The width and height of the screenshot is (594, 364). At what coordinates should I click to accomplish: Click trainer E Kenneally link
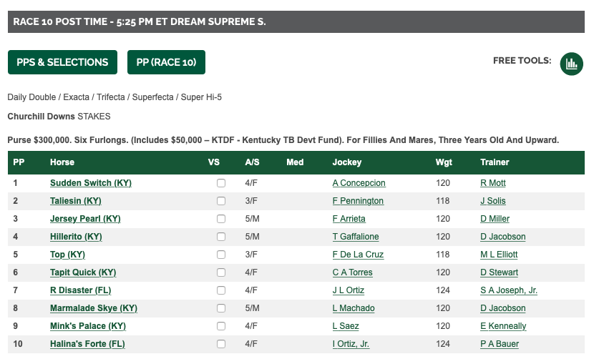(x=502, y=326)
